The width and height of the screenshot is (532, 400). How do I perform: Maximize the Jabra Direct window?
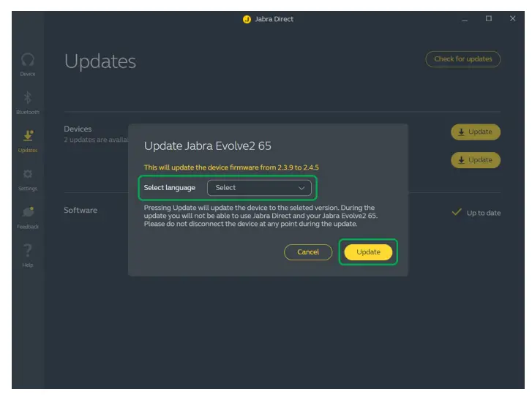click(489, 18)
